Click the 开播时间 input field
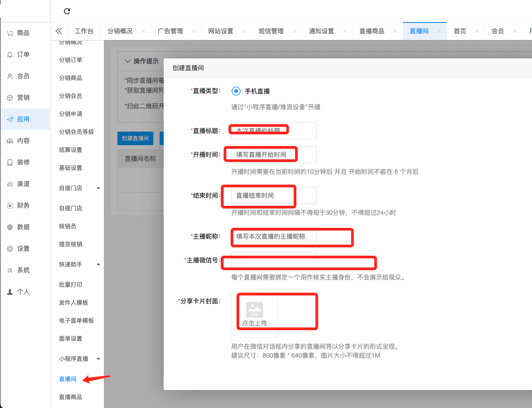Image resolution: width=532 pixels, height=408 pixels. point(273,155)
